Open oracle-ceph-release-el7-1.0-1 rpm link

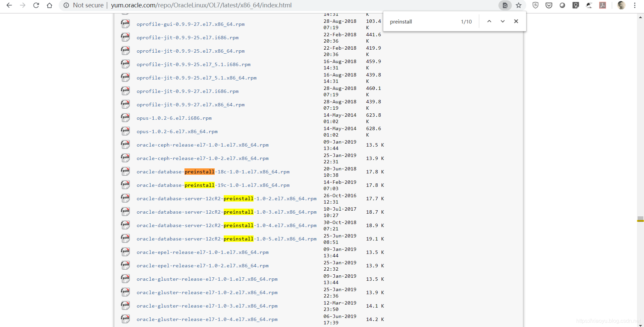click(203, 145)
